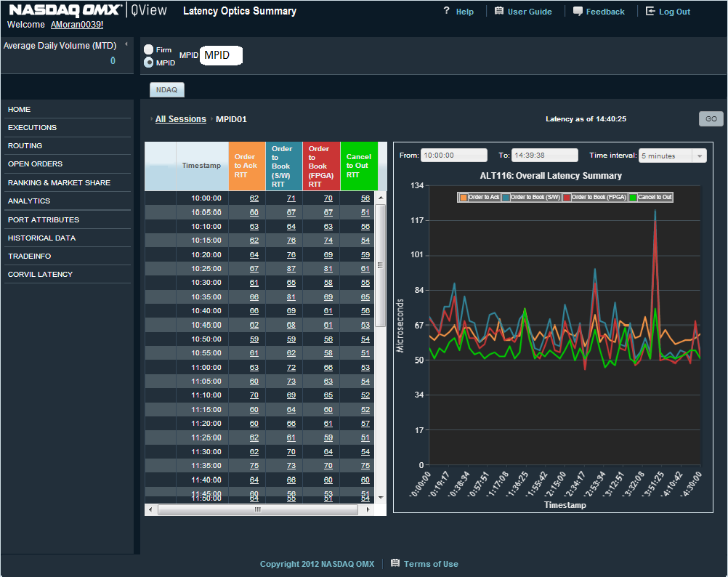Click the Help link text

pyautogui.click(x=465, y=12)
